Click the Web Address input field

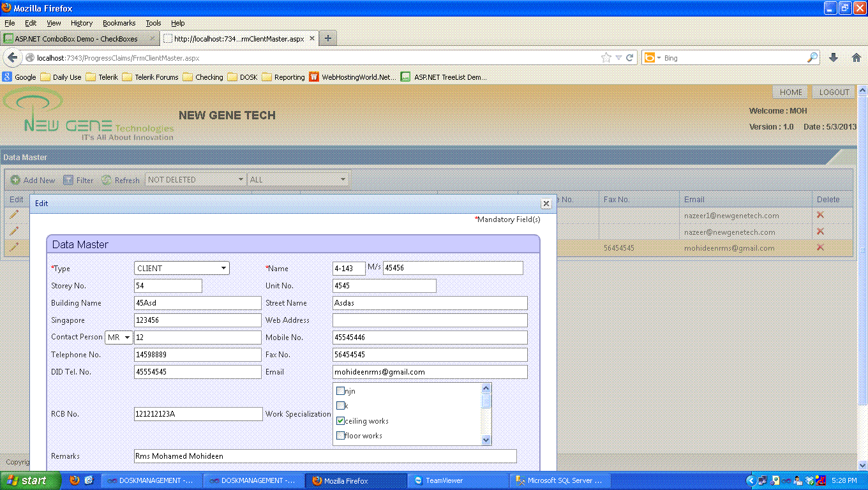pos(430,320)
